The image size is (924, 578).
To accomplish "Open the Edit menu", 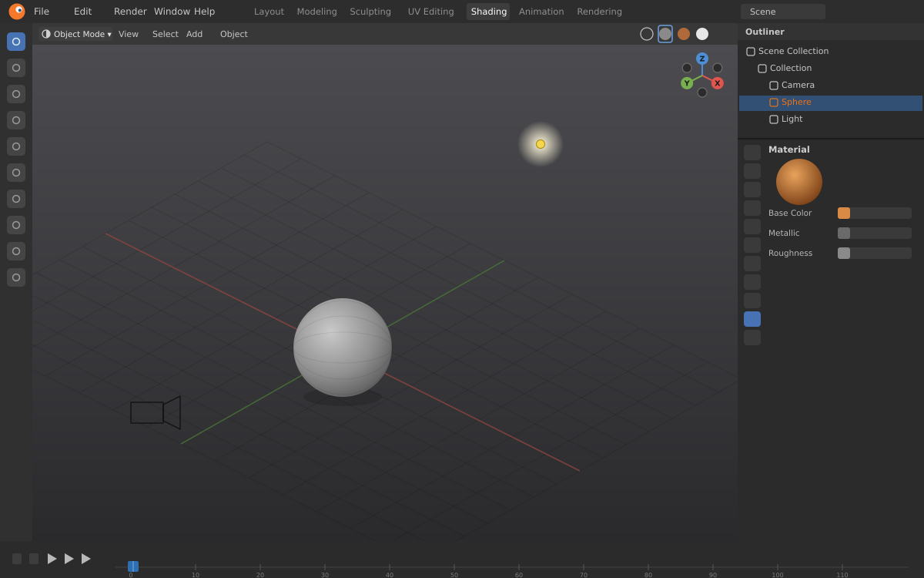I will coord(82,12).
